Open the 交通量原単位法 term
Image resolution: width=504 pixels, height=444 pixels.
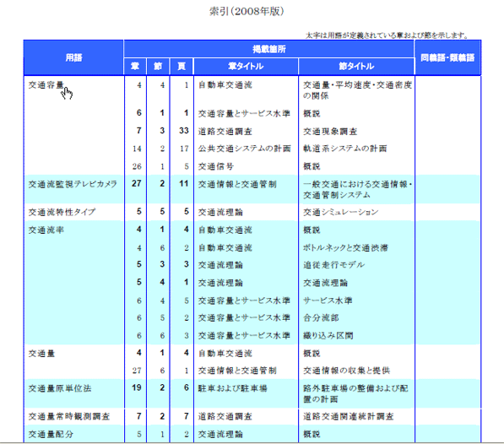(x=60, y=388)
